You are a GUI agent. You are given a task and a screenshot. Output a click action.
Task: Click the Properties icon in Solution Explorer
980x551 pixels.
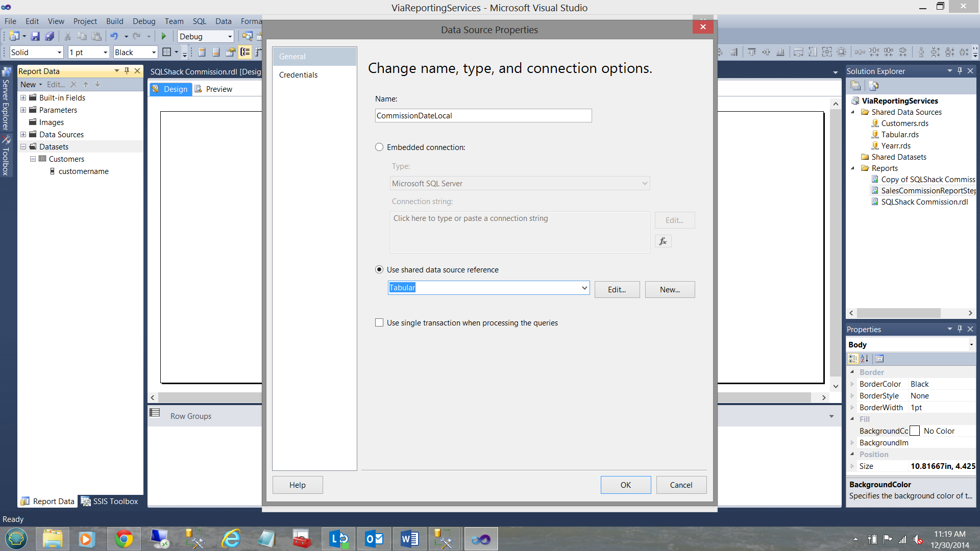click(856, 86)
